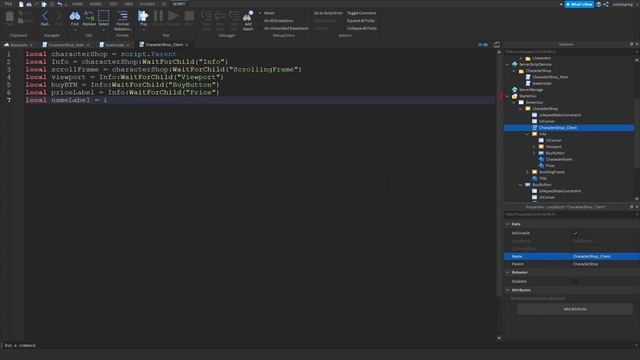Click Format Selection in the ribbon
Image resolution: width=640 pixels, height=360 pixels.
pos(122,20)
